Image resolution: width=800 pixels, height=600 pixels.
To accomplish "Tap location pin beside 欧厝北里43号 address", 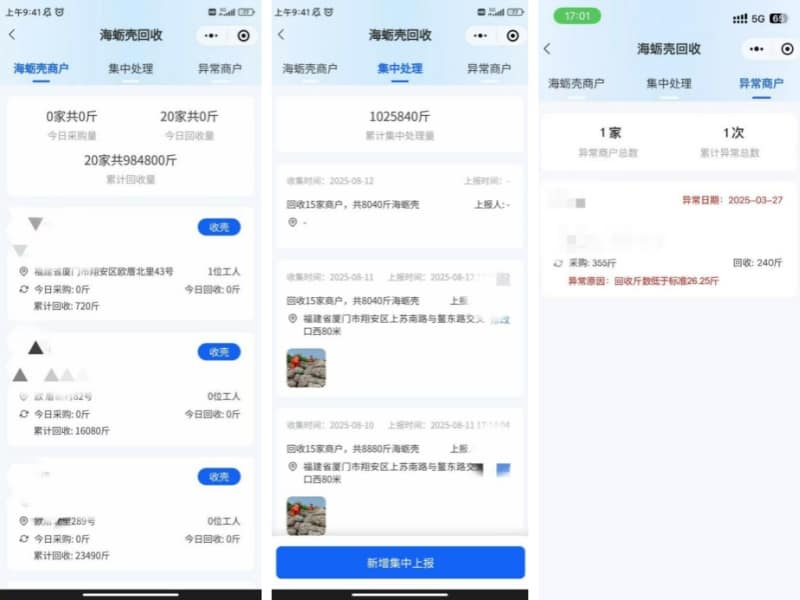I will tap(24, 272).
